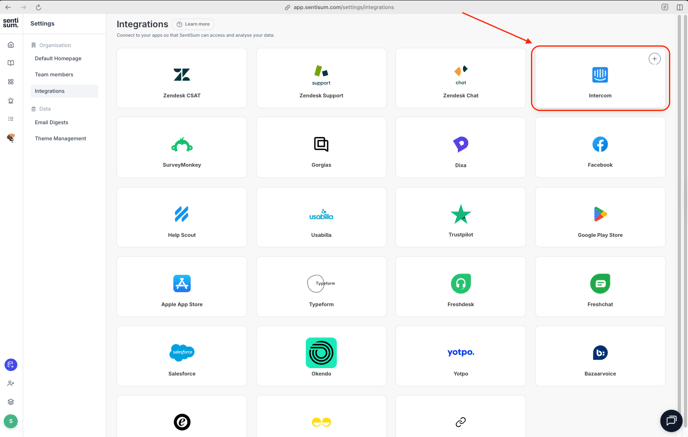The image size is (688, 437).
Task: Click the home icon in left rail
Action: click(11, 45)
